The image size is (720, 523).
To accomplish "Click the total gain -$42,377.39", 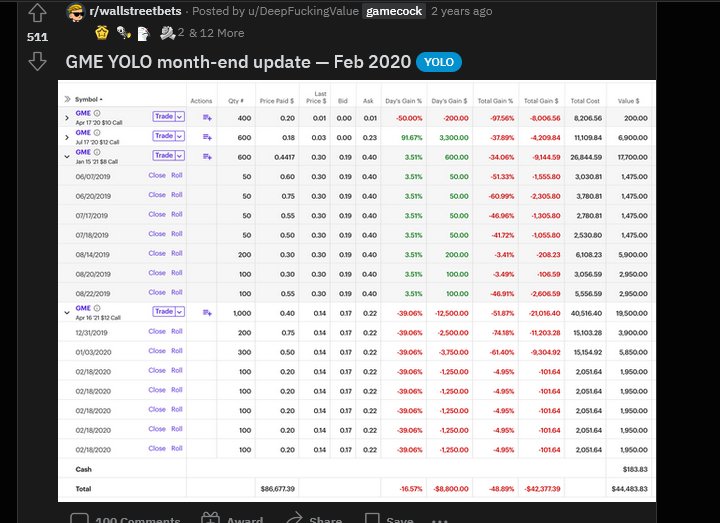I will click(x=542, y=489).
